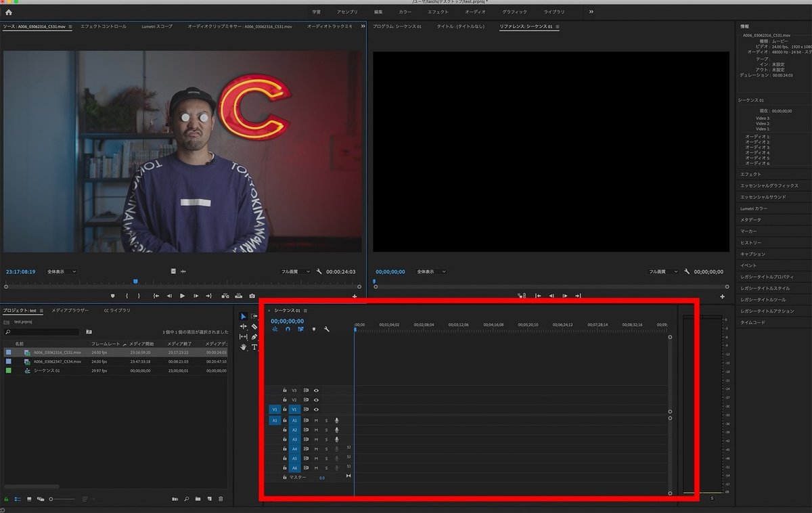Open メディアブラウザー tab
Screen dimensions: 812x513
(x=70, y=311)
